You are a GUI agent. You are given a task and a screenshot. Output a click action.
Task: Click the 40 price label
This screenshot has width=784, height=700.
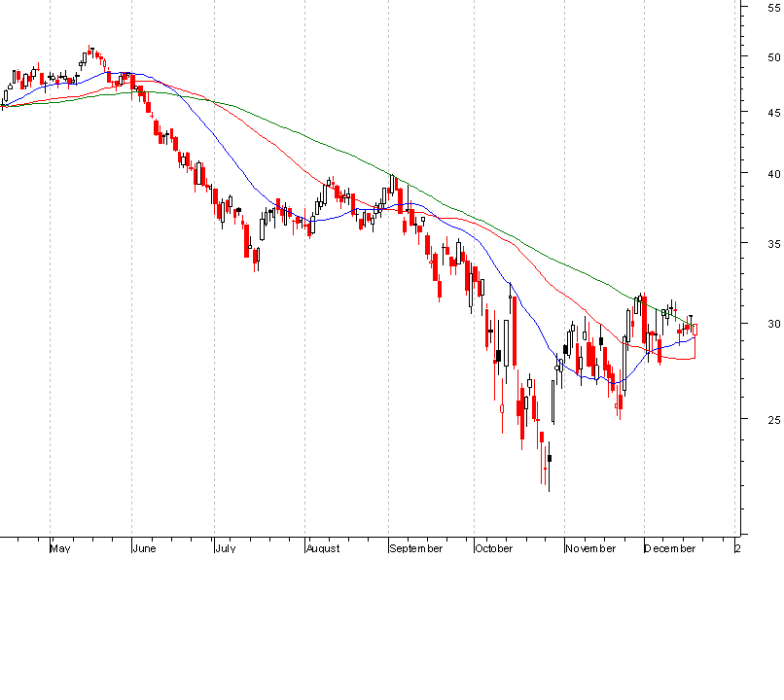(x=774, y=174)
